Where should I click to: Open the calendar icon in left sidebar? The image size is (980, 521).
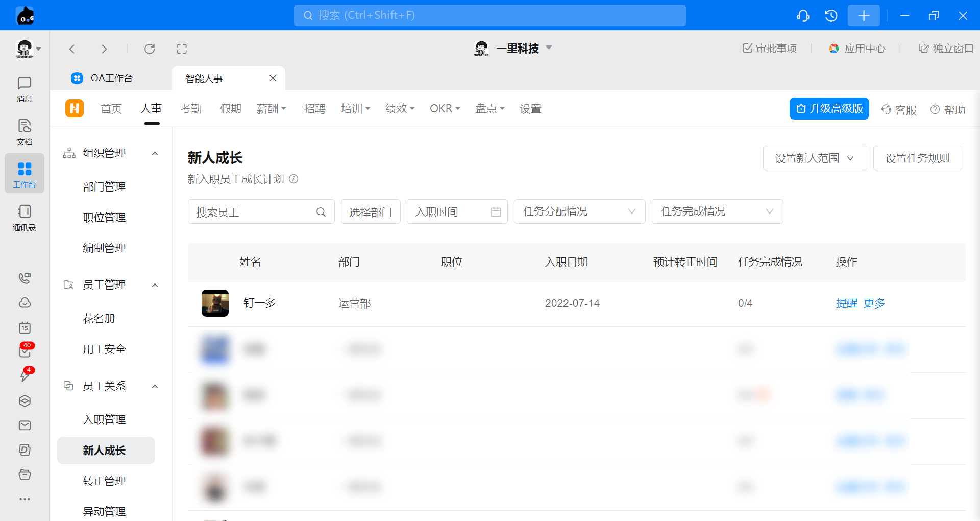[x=24, y=327]
